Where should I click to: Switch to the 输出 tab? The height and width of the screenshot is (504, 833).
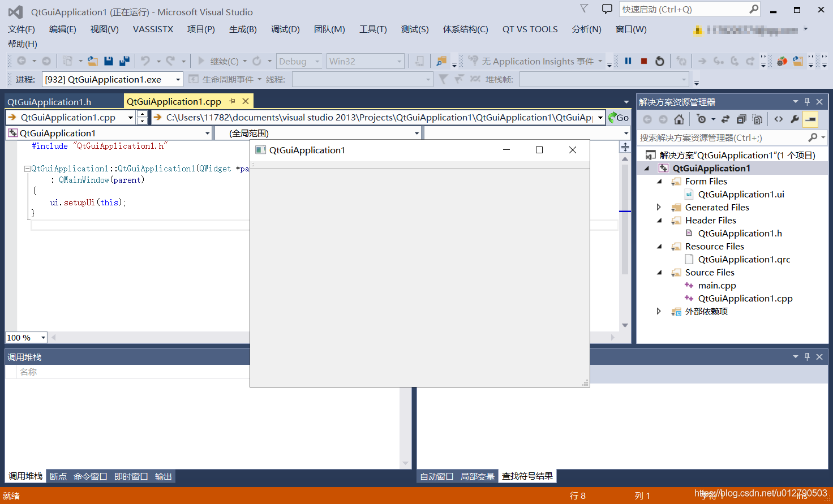coord(164,476)
